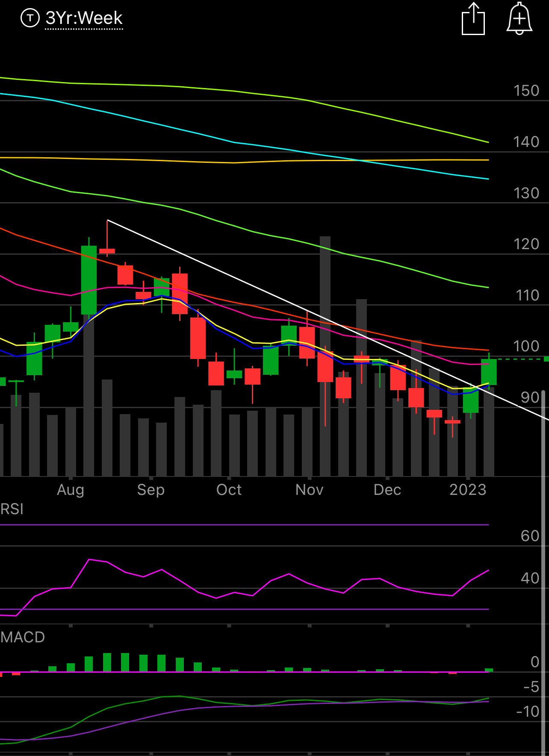This screenshot has height=756, width=549.
Task: Tap the large green August candle
Action: [89, 280]
